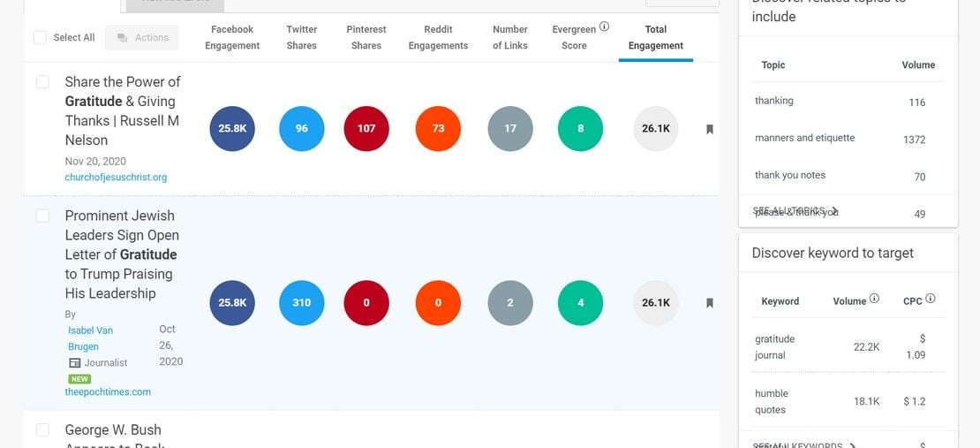Expand See All Keywords
Viewport: 980px width, 448px height.
(803, 445)
